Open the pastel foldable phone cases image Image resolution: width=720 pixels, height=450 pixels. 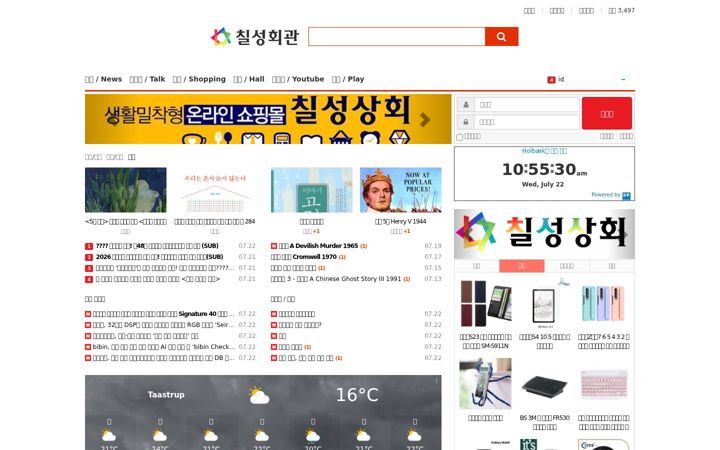tap(604, 304)
